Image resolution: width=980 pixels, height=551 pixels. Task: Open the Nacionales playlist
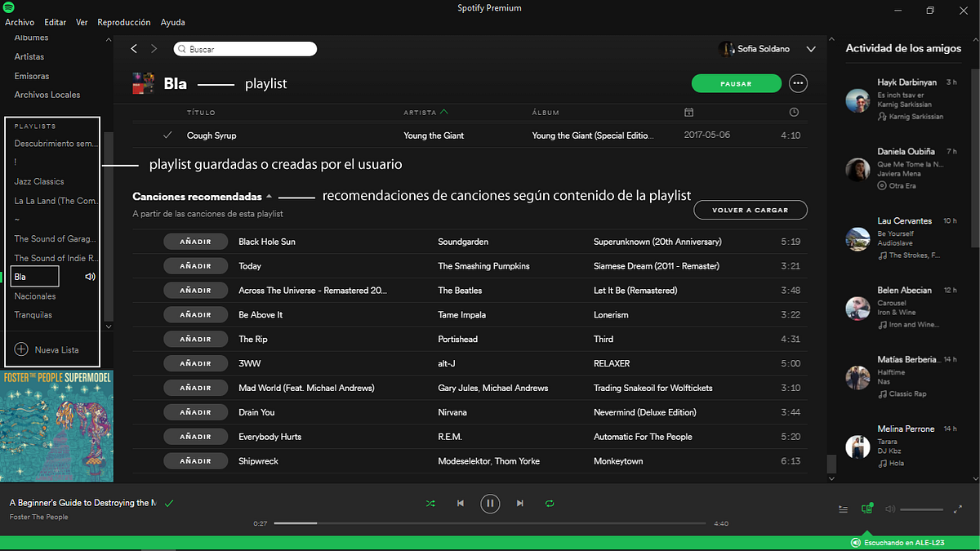coord(35,296)
